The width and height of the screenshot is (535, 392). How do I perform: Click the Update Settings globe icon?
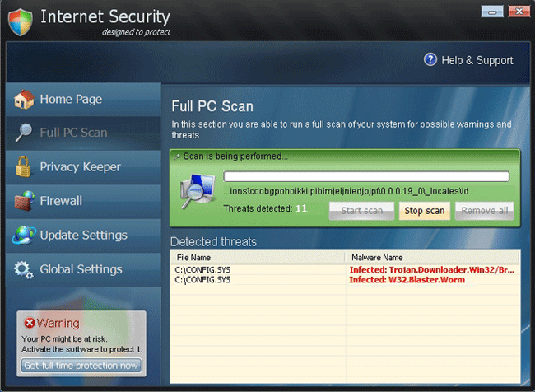pos(24,235)
